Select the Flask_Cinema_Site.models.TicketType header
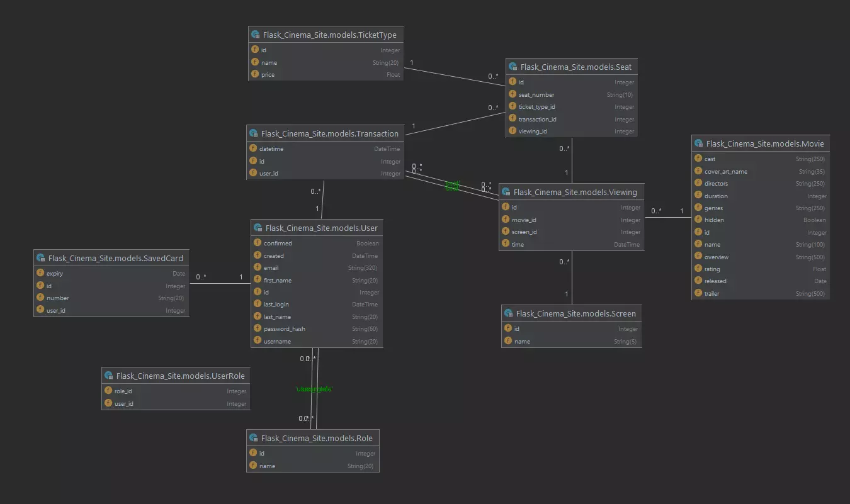 [326, 35]
